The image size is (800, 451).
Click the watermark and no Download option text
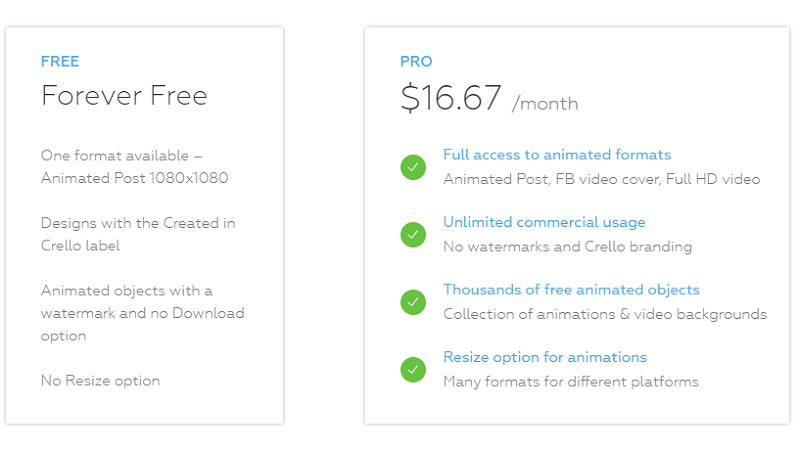pos(142,313)
